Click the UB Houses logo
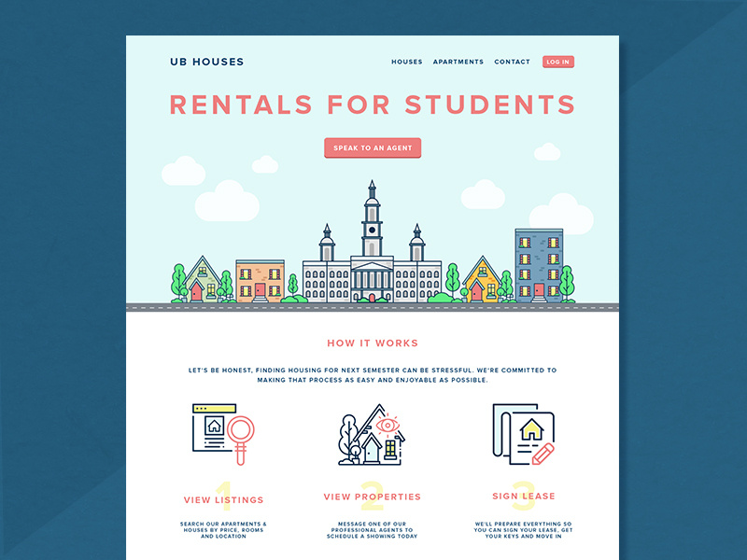Image resolution: width=747 pixels, height=560 pixels. point(206,62)
